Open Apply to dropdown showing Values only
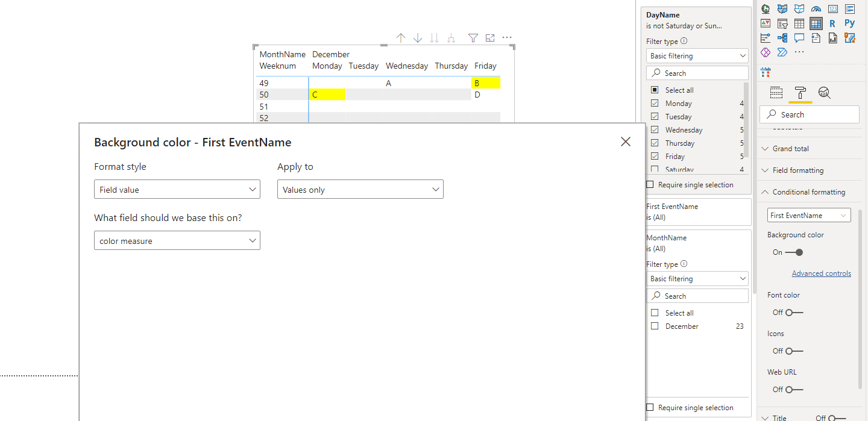 360,189
